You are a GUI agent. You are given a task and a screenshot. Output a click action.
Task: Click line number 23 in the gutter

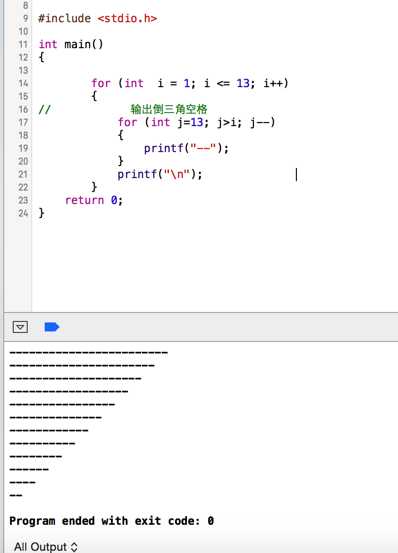23,200
